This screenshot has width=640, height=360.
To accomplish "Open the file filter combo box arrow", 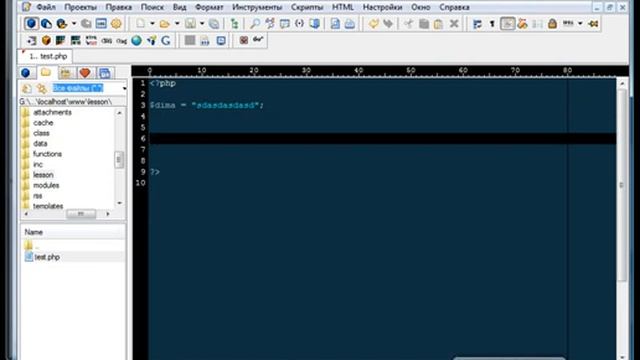I will tap(124, 88).
